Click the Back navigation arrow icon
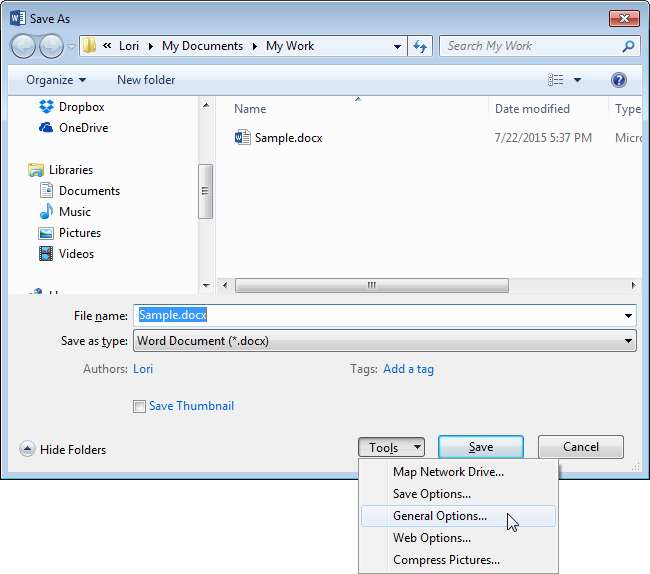The width and height of the screenshot is (650, 574). pos(24,46)
